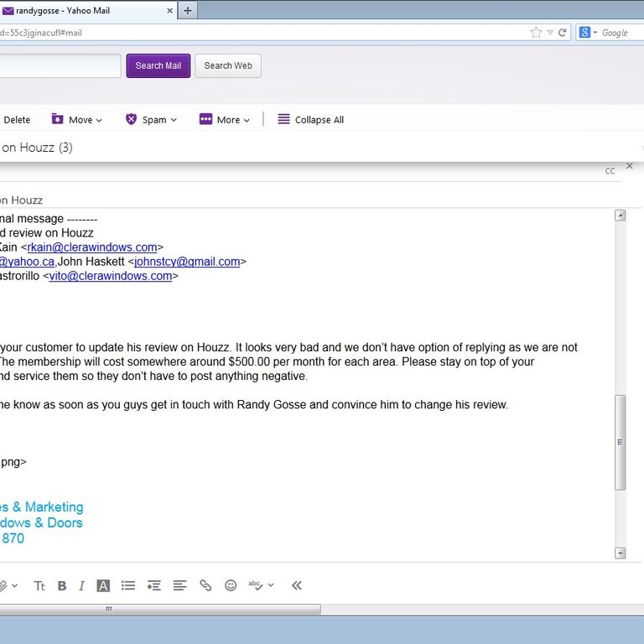Toggle italic text formatting

(x=81, y=586)
